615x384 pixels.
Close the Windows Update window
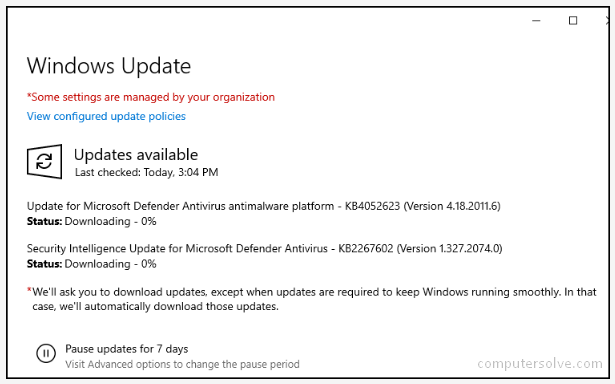(x=607, y=20)
